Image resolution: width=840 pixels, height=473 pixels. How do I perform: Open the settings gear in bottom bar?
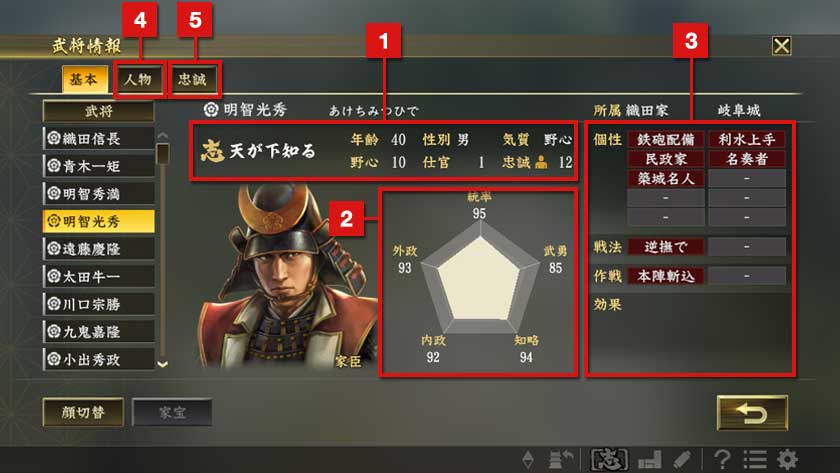click(788, 459)
